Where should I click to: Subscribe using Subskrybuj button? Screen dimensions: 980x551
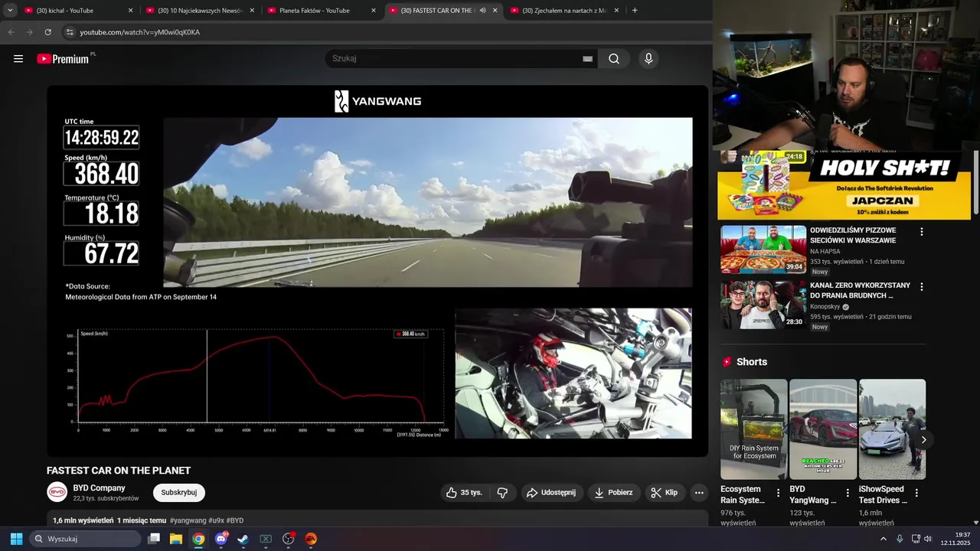coord(179,492)
